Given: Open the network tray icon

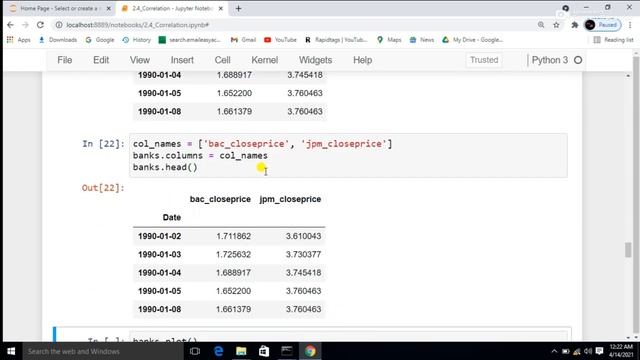Looking at the screenshot, I should tap(577, 351).
